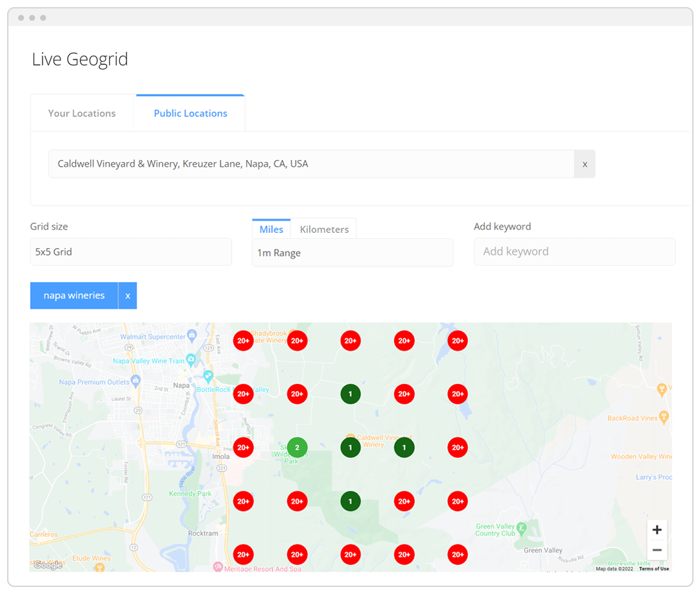Clear the Caldwell Vineyard location field
Image resolution: width=700 pixels, height=598 pixels.
coord(584,164)
